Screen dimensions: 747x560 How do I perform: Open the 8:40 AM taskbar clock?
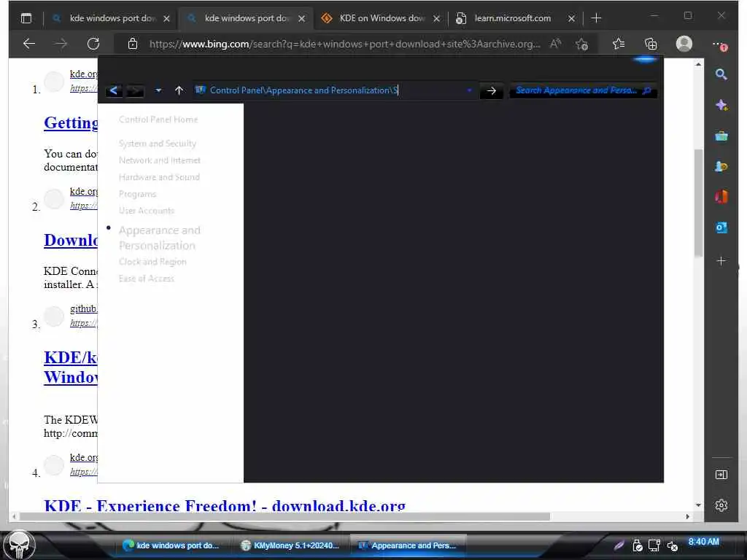point(703,542)
